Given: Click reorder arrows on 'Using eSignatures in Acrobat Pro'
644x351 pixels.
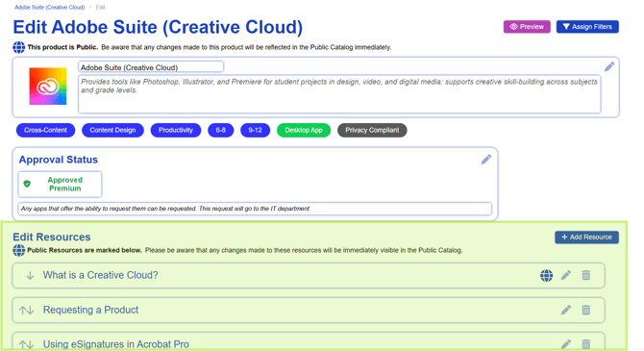Looking at the screenshot, I should 26,344.
